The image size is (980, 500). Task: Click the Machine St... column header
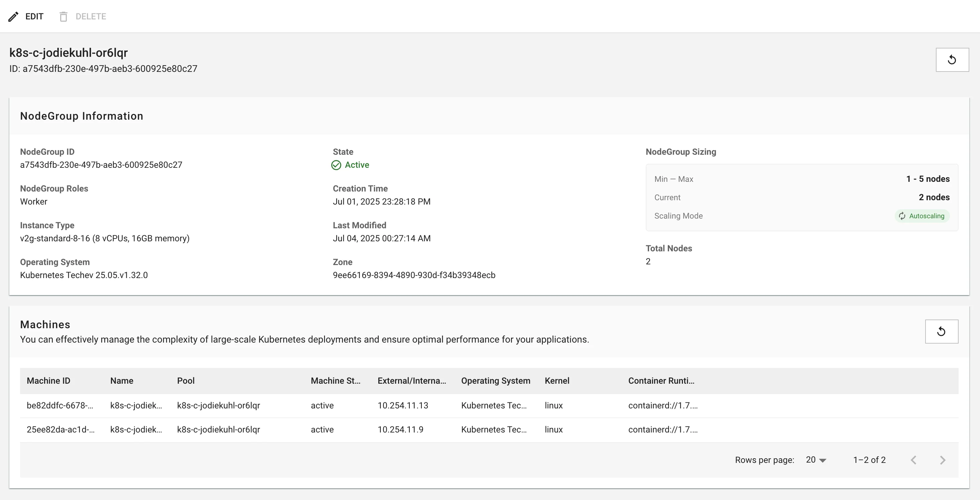point(336,381)
